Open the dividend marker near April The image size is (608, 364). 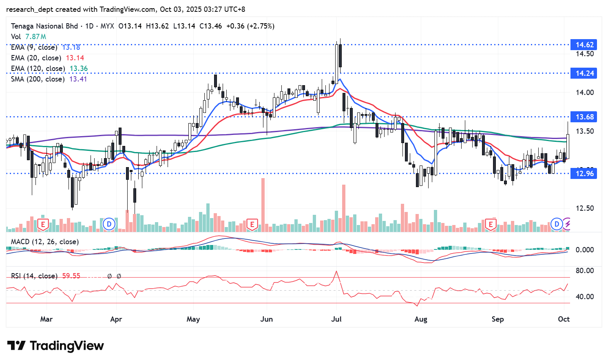click(109, 224)
